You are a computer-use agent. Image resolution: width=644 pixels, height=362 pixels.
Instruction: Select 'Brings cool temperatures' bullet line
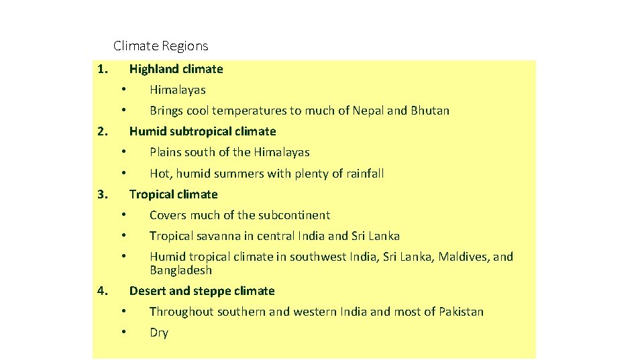click(x=299, y=111)
